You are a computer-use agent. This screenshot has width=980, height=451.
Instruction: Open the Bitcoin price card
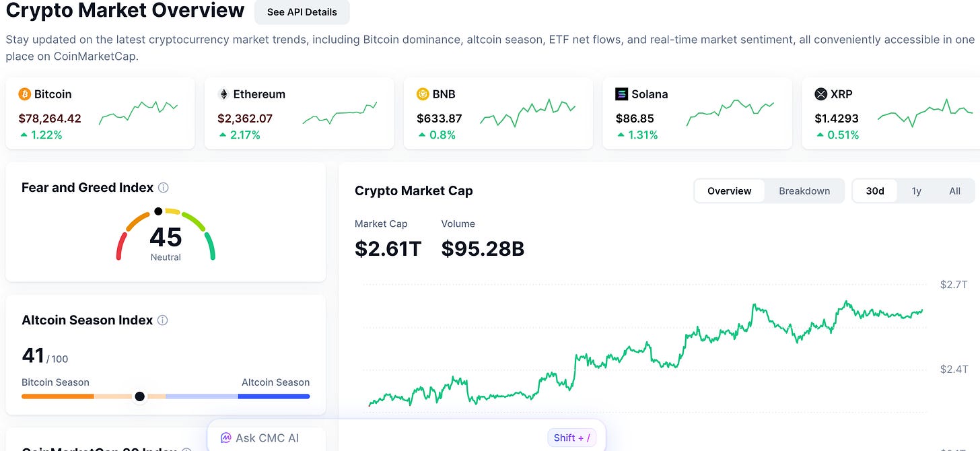(x=100, y=113)
